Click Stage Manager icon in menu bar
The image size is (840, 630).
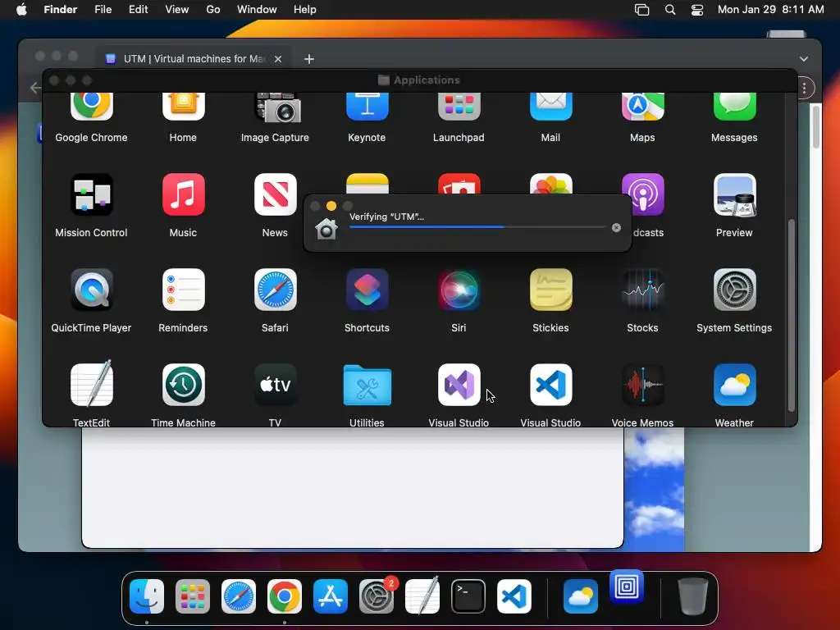[641, 10]
